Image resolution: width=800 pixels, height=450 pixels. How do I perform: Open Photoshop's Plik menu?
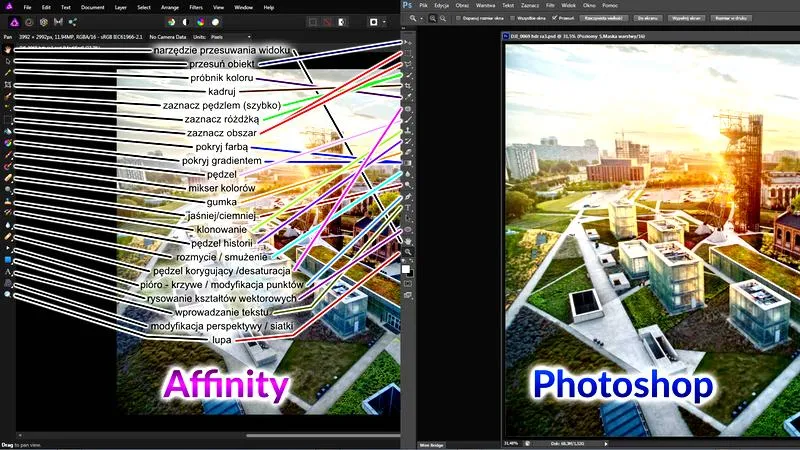click(423, 6)
